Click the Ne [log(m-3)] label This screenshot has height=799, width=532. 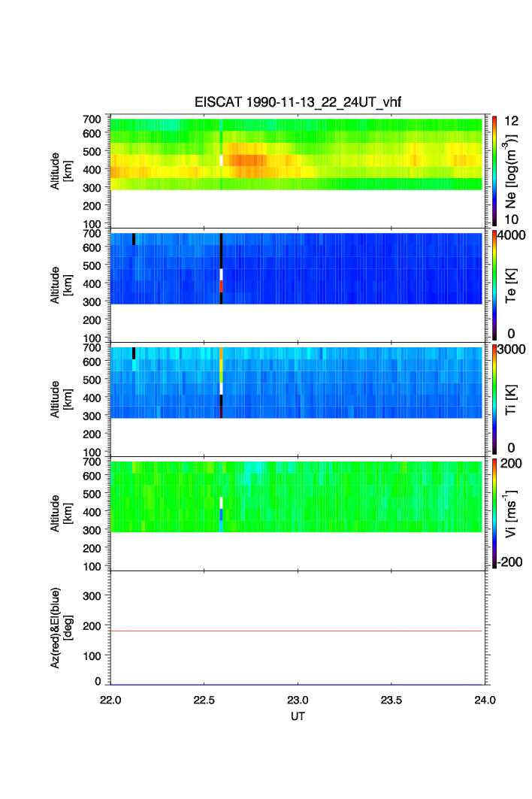(511, 171)
